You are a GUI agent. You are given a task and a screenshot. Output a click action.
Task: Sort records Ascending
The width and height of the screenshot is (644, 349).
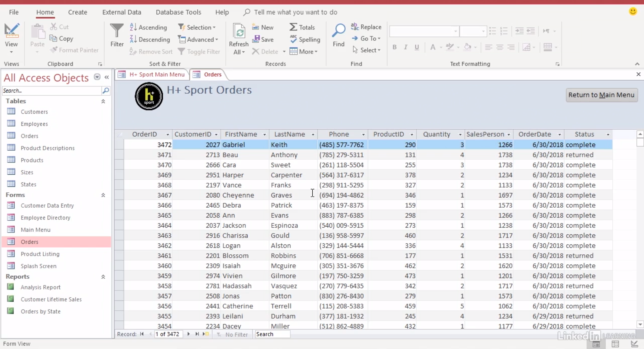[x=149, y=27]
